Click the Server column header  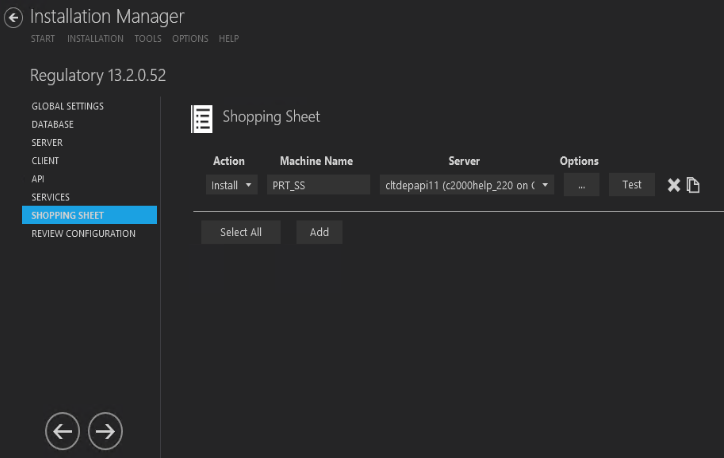pyautogui.click(x=464, y=161)
